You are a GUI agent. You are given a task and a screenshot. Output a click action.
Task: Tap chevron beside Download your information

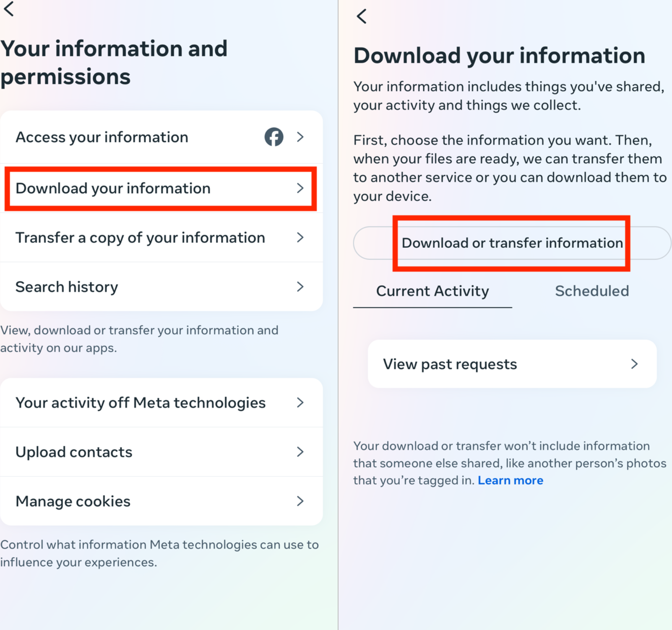pos(300,188)
